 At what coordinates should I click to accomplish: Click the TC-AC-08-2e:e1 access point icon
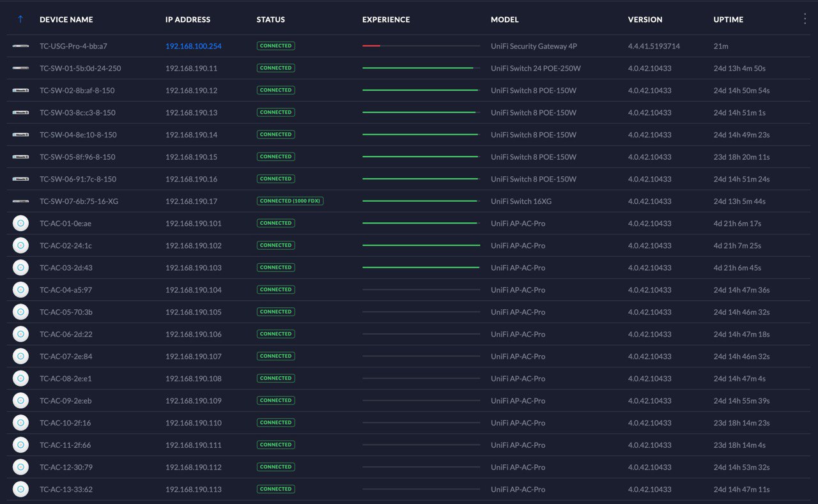pyautogui.click(x=20, y=378)
